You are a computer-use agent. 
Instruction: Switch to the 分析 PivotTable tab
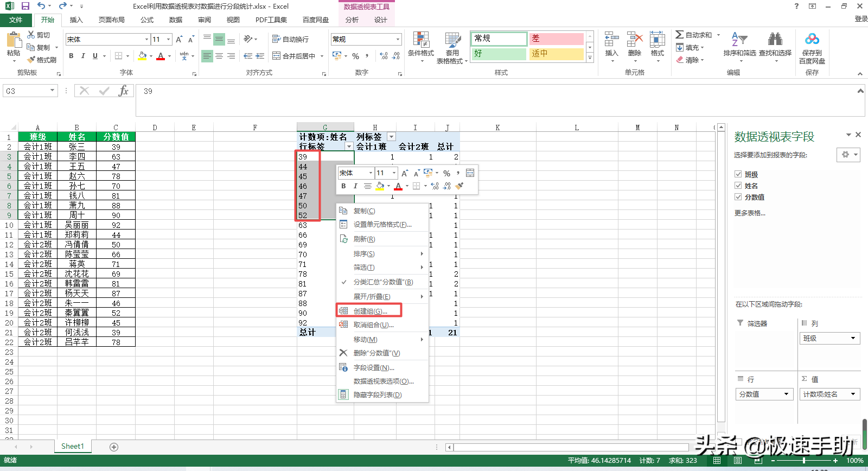point(352,20)
